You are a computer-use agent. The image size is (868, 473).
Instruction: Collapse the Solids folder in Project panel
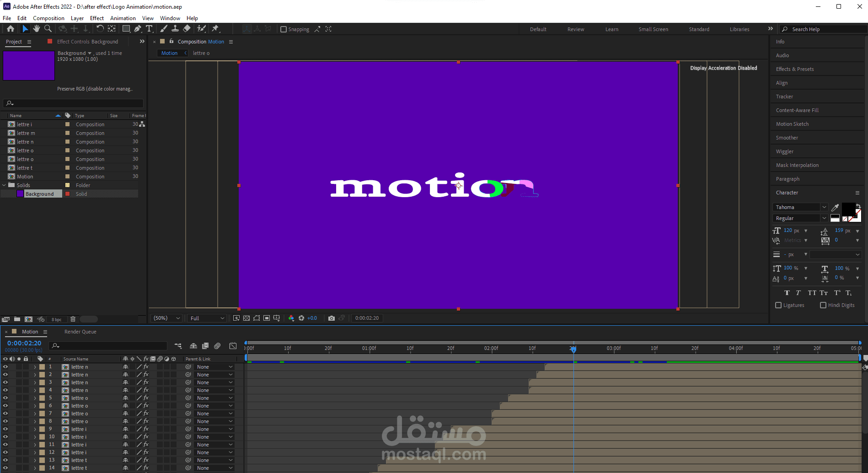pyautogui.click(x=4, y=185)
